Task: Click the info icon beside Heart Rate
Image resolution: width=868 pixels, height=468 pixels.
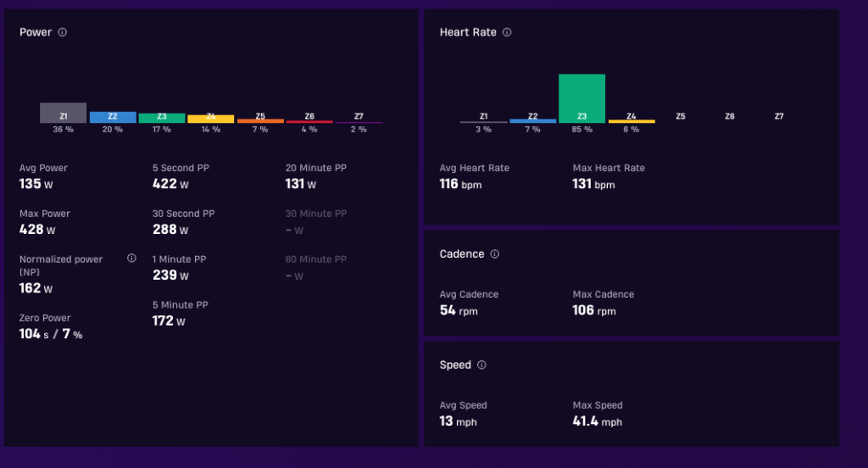Action: tap(507, 32)
